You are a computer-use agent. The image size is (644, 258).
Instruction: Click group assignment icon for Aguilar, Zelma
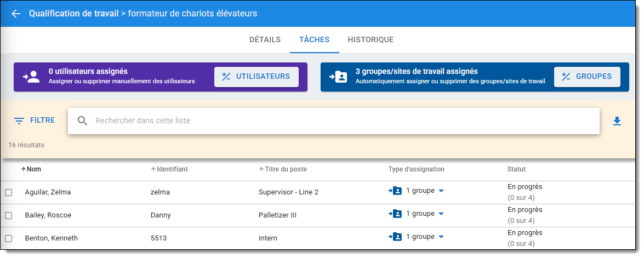(x=395, y=191)
